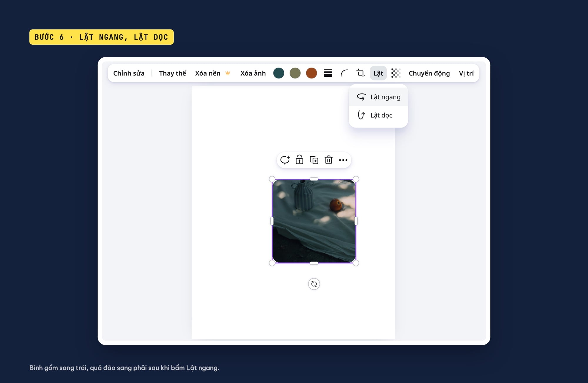Image resolution: width=588 pixels, height=383 pixels.
Task: Click the crown premium icon
Action: point(228,73)
